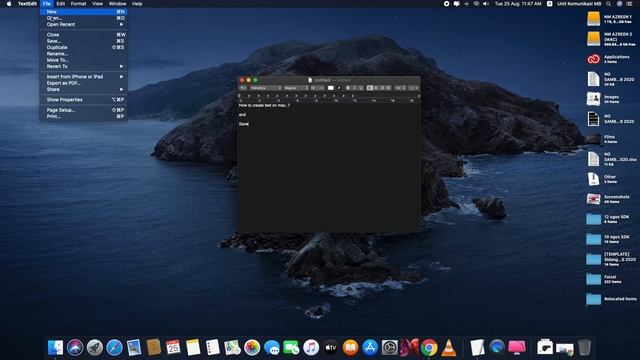The image size is (640, 360).
Task: Choose Print… in the File menu
Action: [84, 116]
